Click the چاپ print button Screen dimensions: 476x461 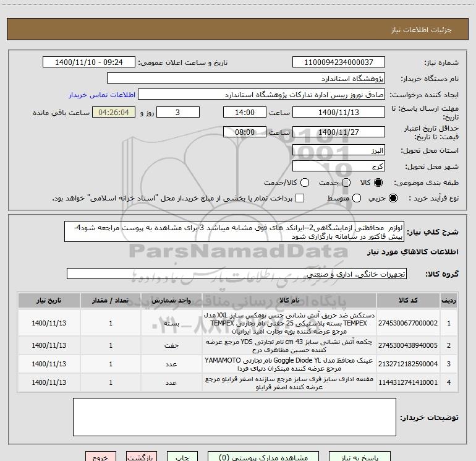182,457
